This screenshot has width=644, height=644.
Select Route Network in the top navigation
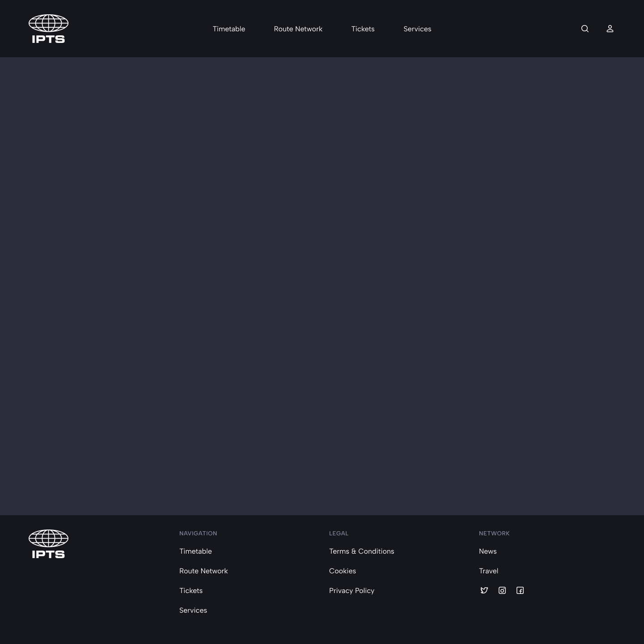coord(298,29)
